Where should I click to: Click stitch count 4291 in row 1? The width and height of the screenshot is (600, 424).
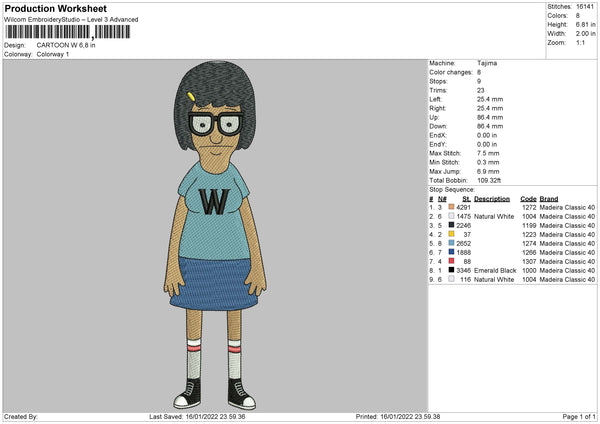point(463,207)
